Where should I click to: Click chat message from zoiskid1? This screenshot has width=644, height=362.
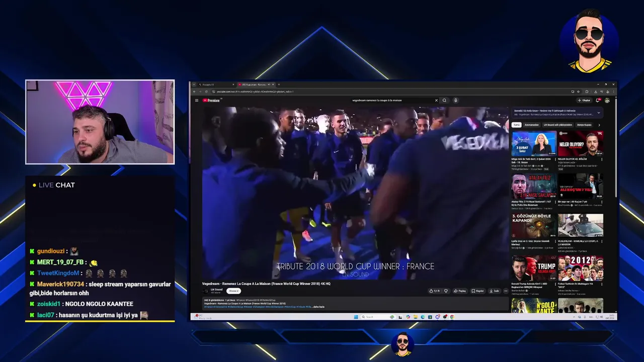(82, 304)
